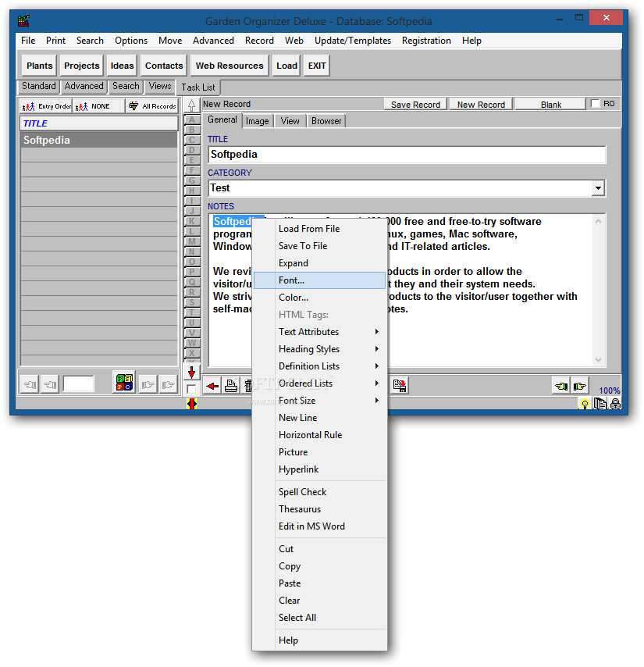The height and width of the screenshot is (667, 644).
Task: Switch to the Browser tab
Action: pyautogui.click(x=326, y=121)
